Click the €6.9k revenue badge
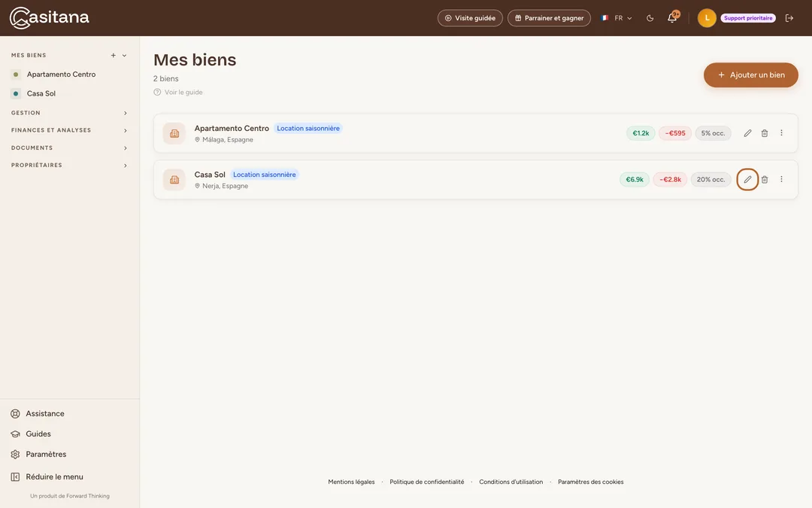 pos(635,179)
